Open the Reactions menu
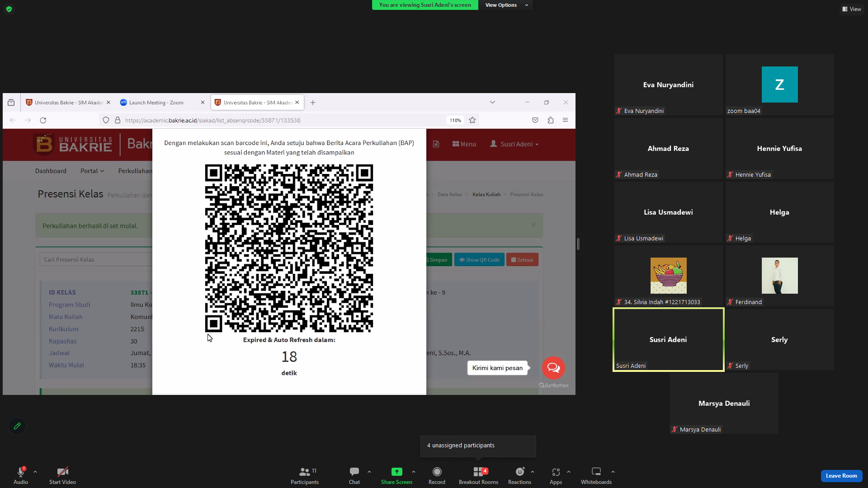 519,475
